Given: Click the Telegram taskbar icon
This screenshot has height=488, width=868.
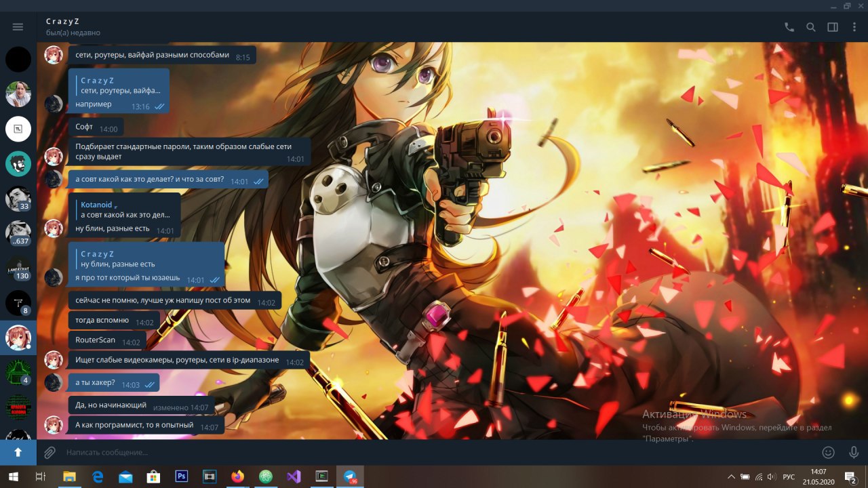Looking at the screenshot, I should coord(351,476).
